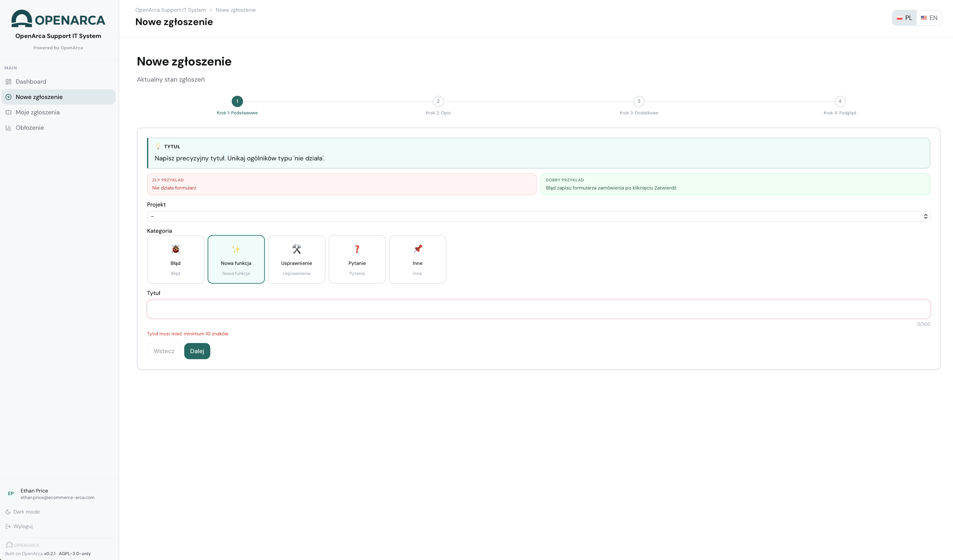
Task: Go to step 2 Opis in stepper
Action: [x=438, y=101]
